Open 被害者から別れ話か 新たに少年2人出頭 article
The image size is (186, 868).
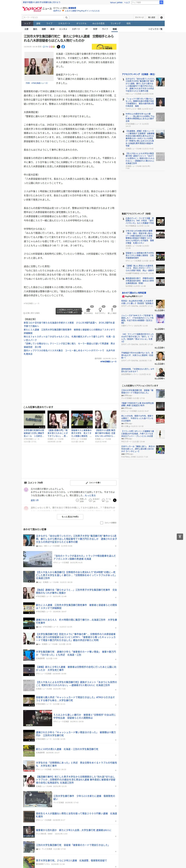coord(74,830)
